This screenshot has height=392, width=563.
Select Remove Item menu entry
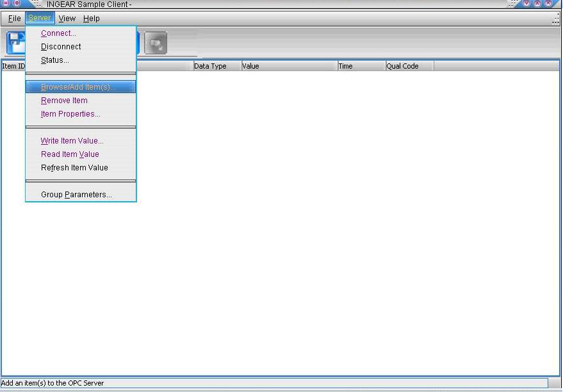point(81,101)
